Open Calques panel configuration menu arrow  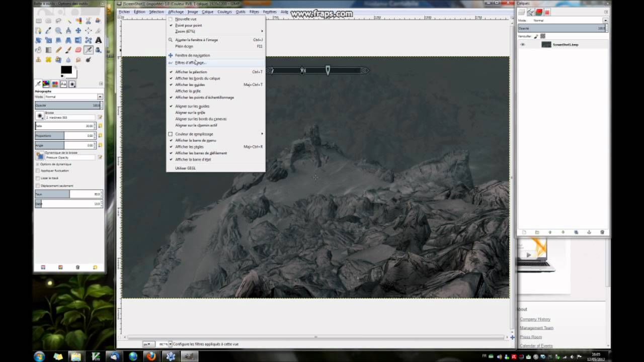[606, 12]
